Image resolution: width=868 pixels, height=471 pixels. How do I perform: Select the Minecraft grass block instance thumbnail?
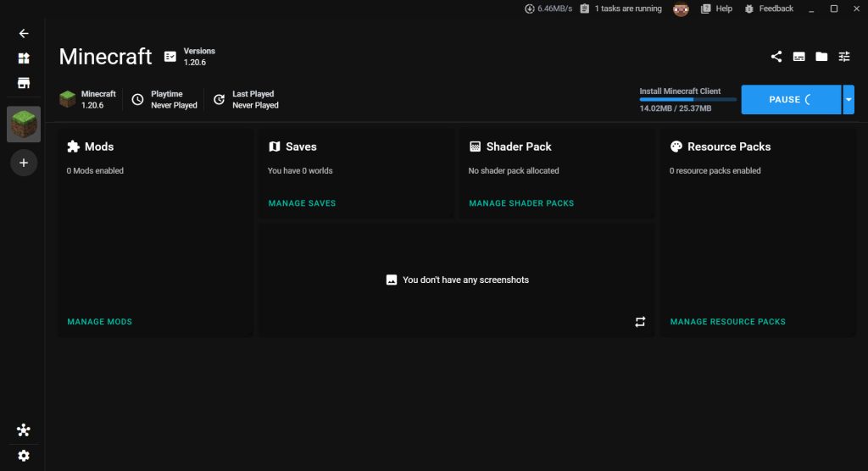tap(23, 124)
